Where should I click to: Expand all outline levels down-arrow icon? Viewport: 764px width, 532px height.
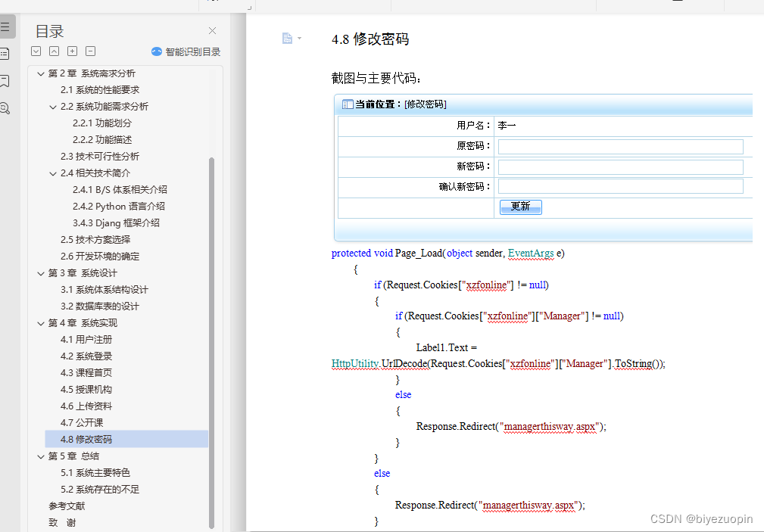pyautogui.click(x=36, y=51)
